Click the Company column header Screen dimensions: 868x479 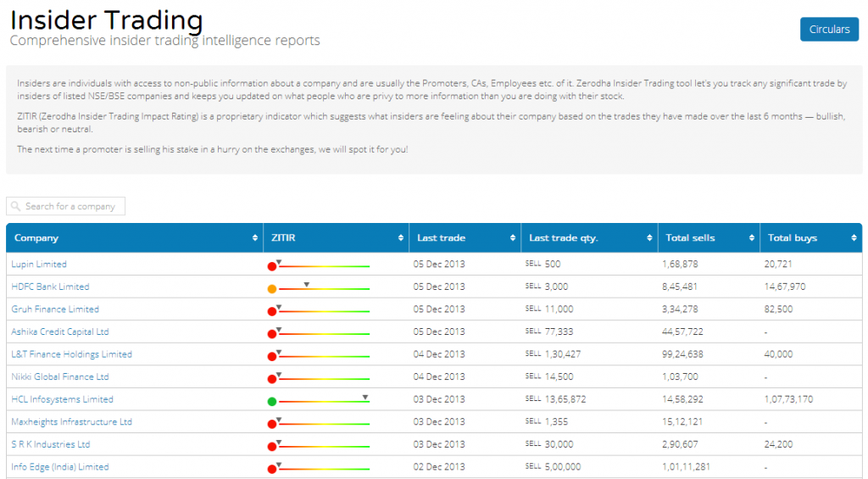(x=135, y=237)
